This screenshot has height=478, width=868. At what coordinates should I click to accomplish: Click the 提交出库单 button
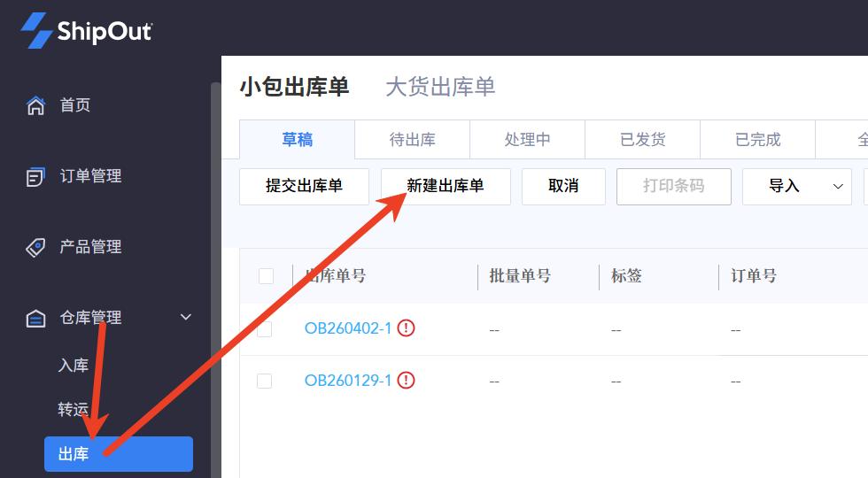click(x=304, y=186)
